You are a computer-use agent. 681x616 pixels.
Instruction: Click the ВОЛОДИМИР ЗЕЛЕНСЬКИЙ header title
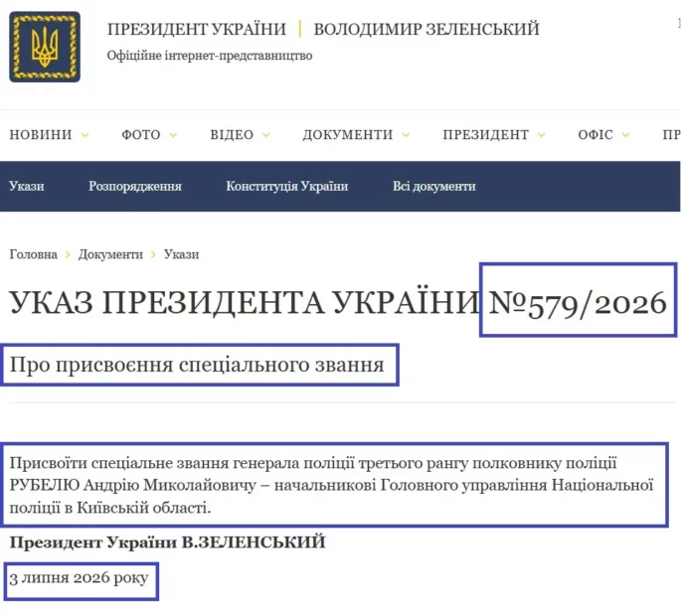coord(426,29)
